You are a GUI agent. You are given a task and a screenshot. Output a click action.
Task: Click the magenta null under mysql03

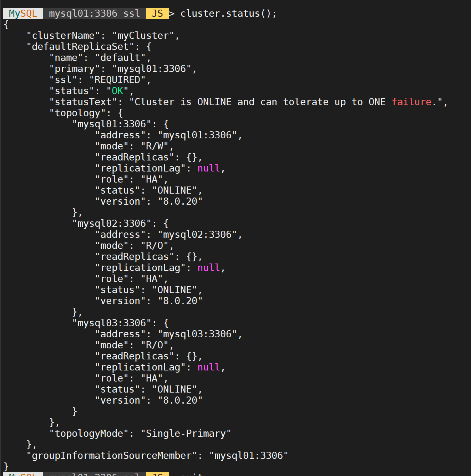(x=209, y=367)
